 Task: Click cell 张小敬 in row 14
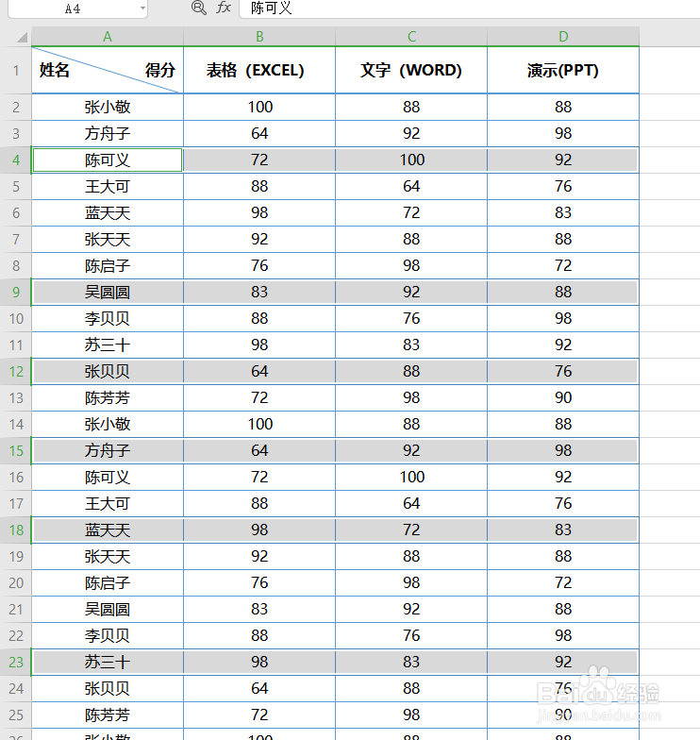pos(108,425)
